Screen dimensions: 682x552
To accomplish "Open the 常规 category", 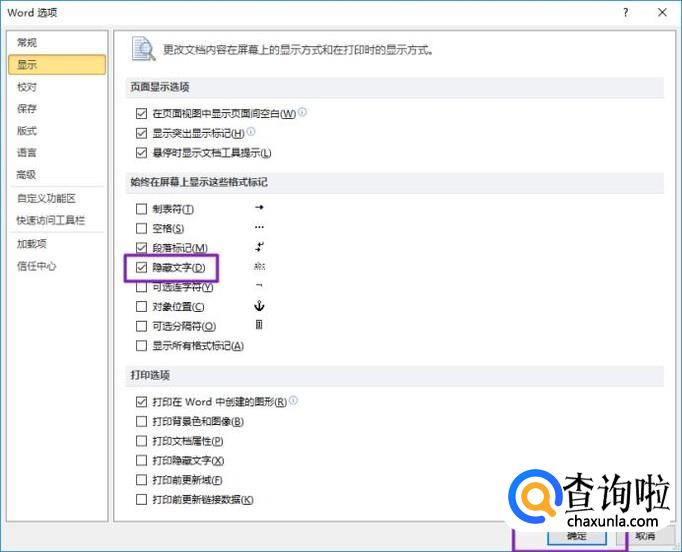I will tap(27, 43).
